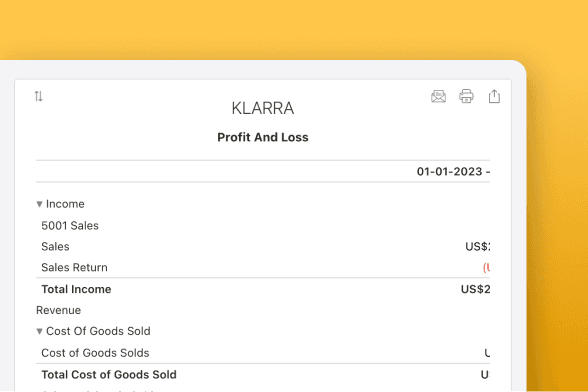
Task: Click the Total Income US$ amount
Action: (476, 289)
